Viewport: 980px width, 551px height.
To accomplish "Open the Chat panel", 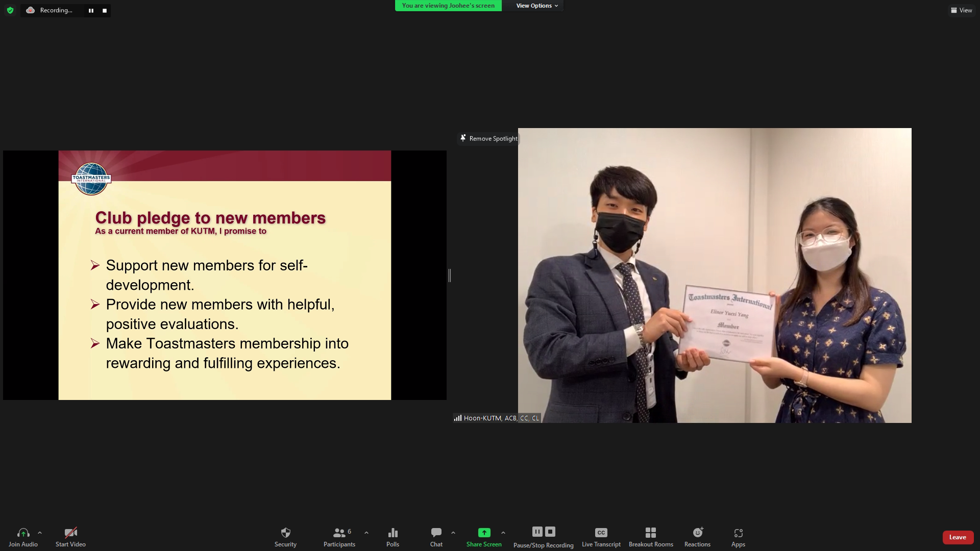I will click(x=436, y=537).
